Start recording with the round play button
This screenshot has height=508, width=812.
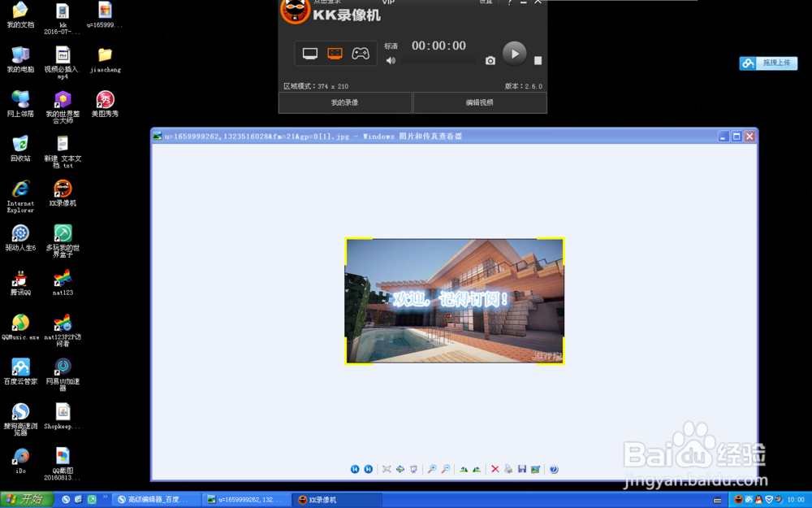tap(515, 54)
